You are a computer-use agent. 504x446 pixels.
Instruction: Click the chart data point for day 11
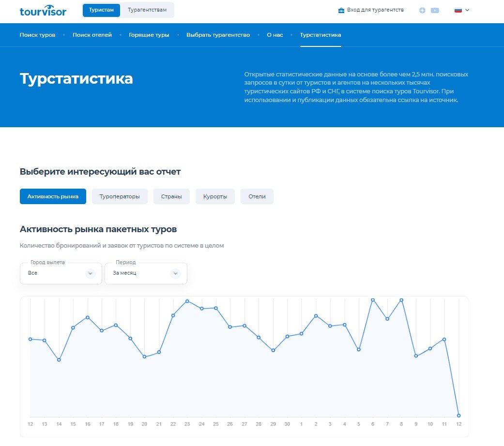click(x=444, y=340)
